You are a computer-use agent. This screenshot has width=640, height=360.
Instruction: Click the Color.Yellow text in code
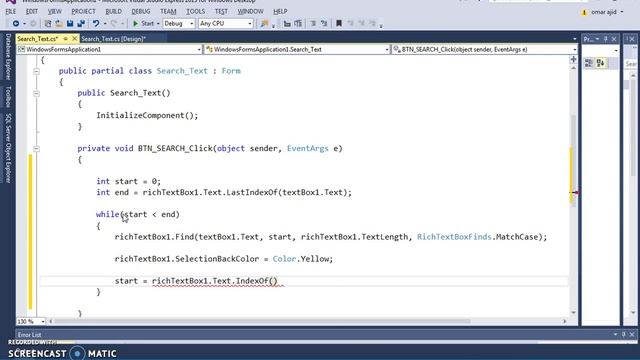302,259
